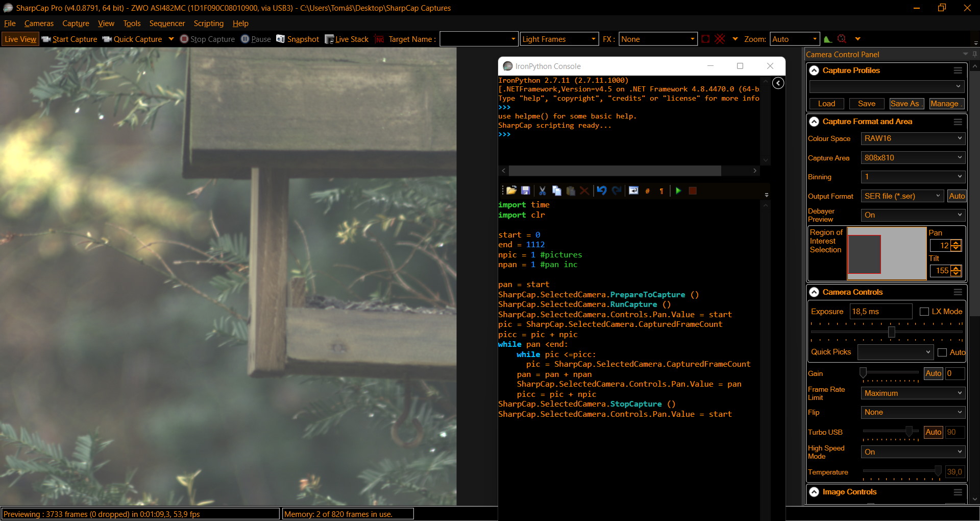The width and height of the screenshot is (980, 521).
Task: Run the script with the green play icon
Action: tap(678, 191)
